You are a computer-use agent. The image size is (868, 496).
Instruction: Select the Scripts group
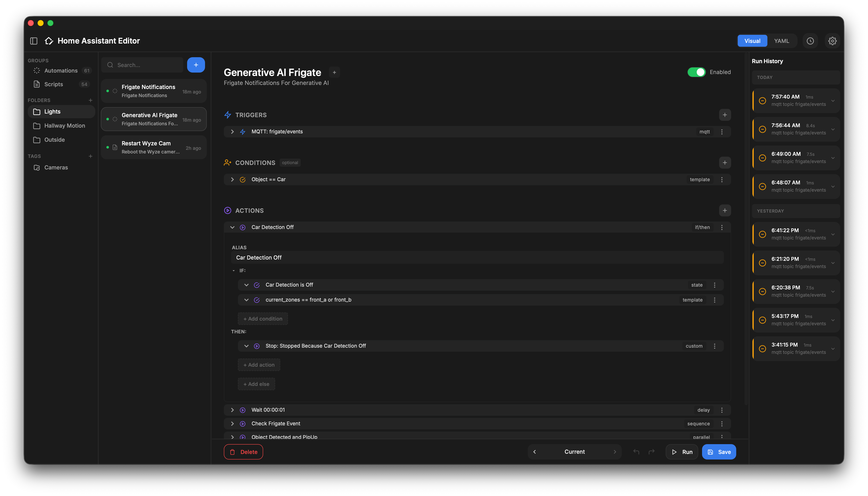(x=61, y=84)
